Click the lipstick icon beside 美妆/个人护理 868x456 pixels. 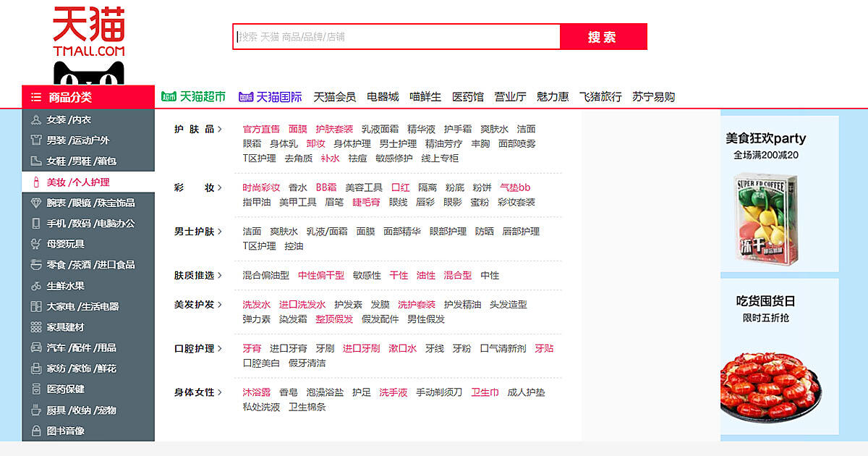click(35, 182)
